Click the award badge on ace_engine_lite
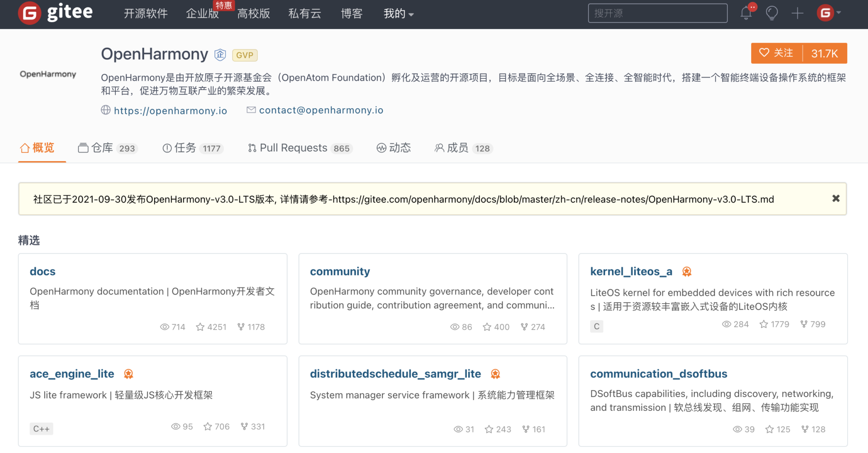The height and width of the screenshot is (453, 868). coord(128,374)
